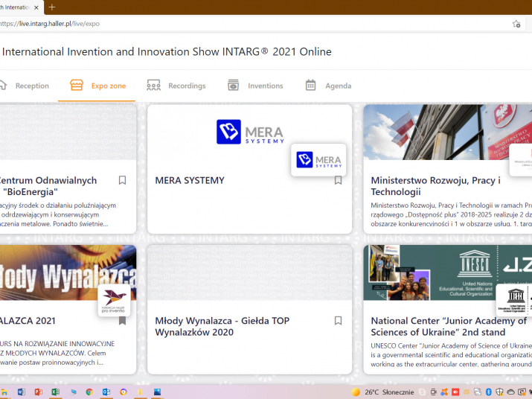The height and width of the screenshot is (399, 532).
Task: Click the small MERA Systemy logo badge
Action: 318,160
